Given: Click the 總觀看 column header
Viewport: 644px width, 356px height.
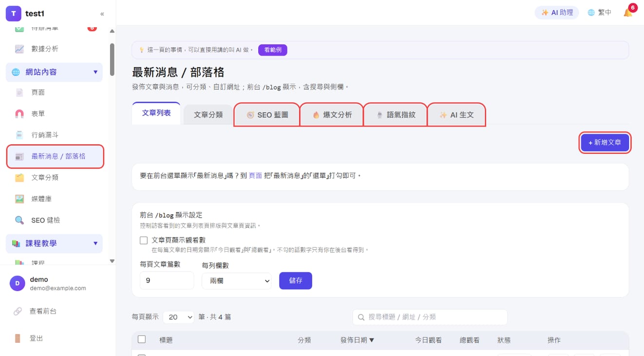Looking at the screenshot, I should (x=470, y=340).
